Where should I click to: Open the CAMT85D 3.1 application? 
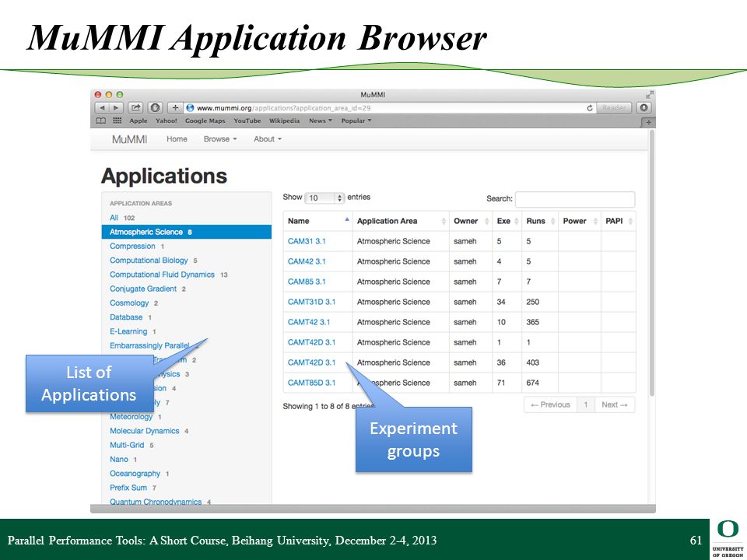click(311, 383)
